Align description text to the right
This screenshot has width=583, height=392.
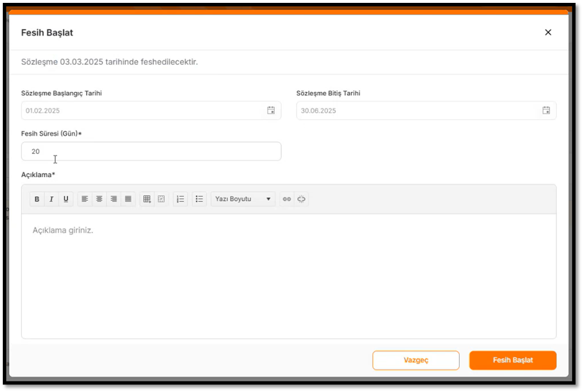tap(114, 199)
